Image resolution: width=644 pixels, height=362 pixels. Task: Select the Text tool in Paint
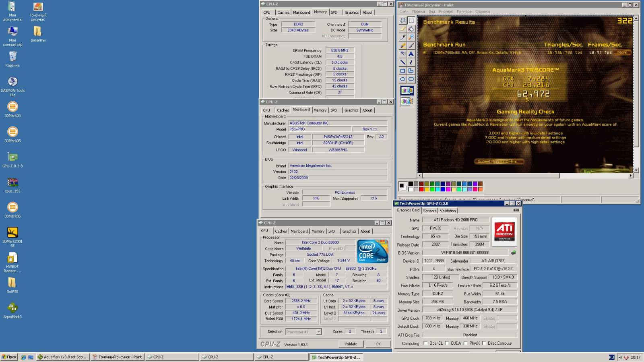point(411,54)
